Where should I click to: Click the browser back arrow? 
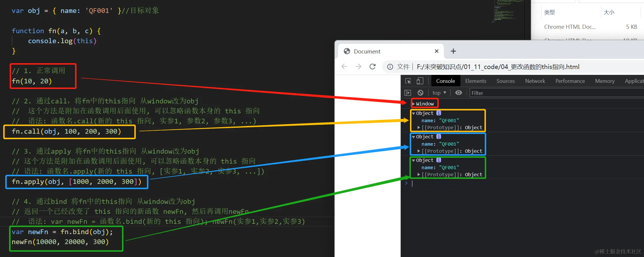(x=344, y=67)
